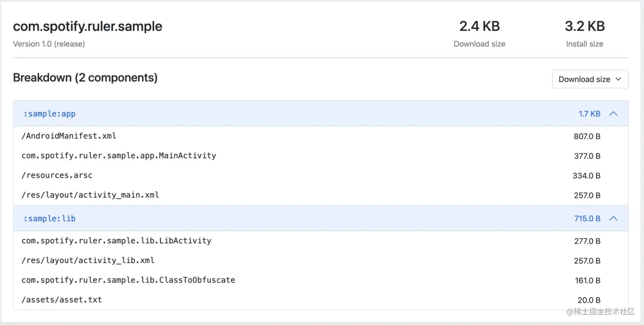
Task: Select the MainActivity class entry
Action: (x=119, y=156)
